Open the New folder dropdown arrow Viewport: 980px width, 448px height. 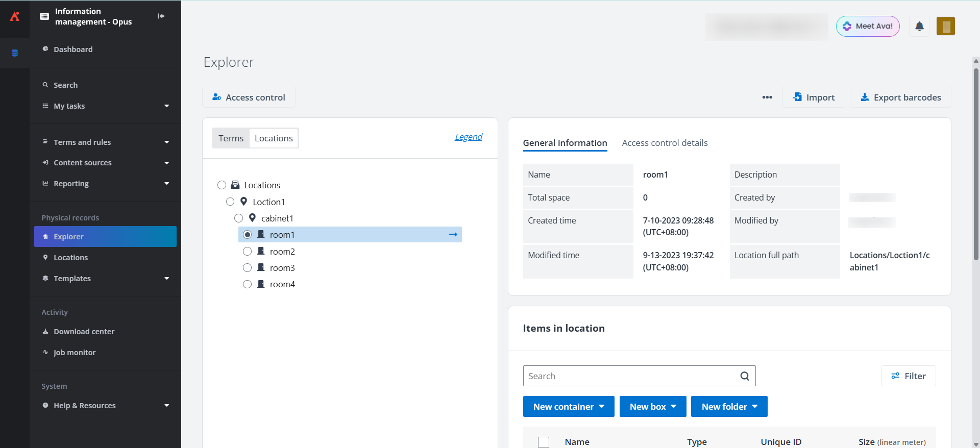(x=755, y=406)
